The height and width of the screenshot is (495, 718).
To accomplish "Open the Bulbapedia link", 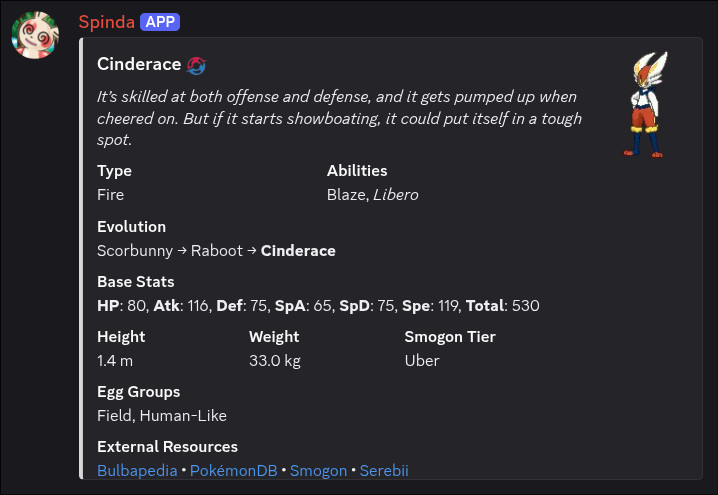I will click(137, 470).
